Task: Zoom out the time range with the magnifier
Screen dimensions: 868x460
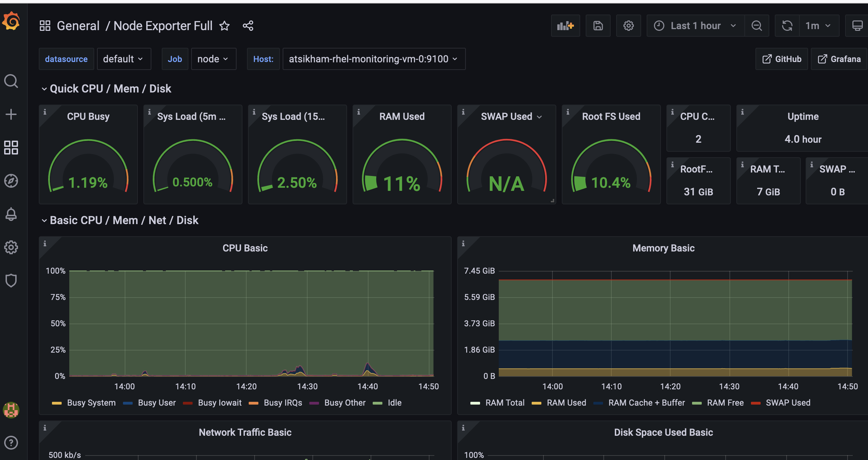Action: click(x=757, y=25)
